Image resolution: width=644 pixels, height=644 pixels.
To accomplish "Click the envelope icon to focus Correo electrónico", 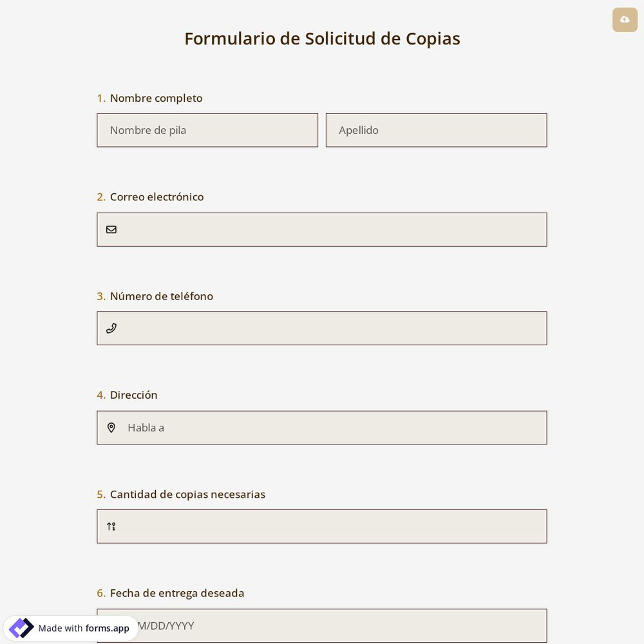I will click(111, 229).
